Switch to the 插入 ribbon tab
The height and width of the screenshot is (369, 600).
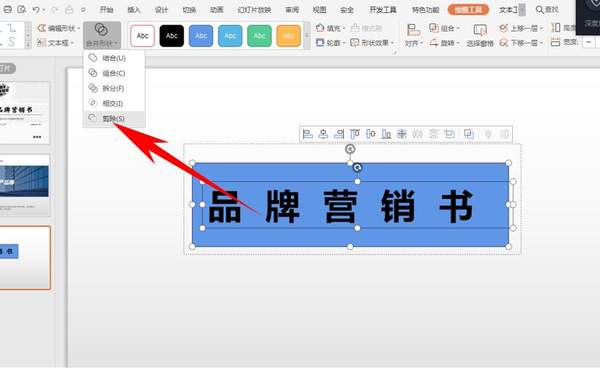point(134,10)
